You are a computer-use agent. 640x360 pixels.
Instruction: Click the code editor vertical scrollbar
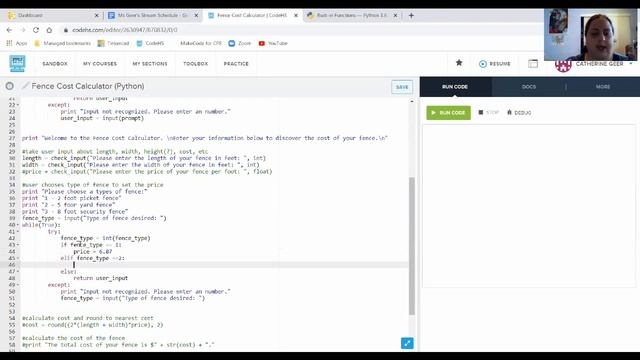[411, 246]
